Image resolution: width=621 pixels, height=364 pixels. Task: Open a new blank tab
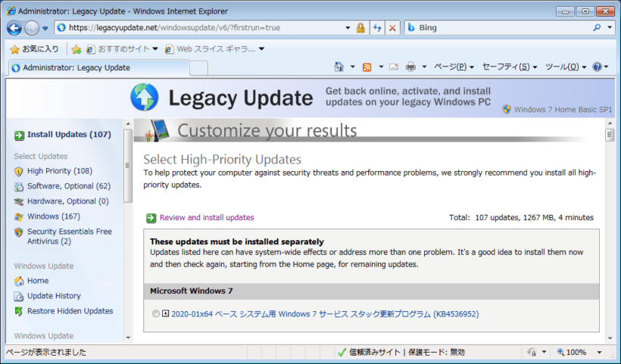[x=198, y=68]
